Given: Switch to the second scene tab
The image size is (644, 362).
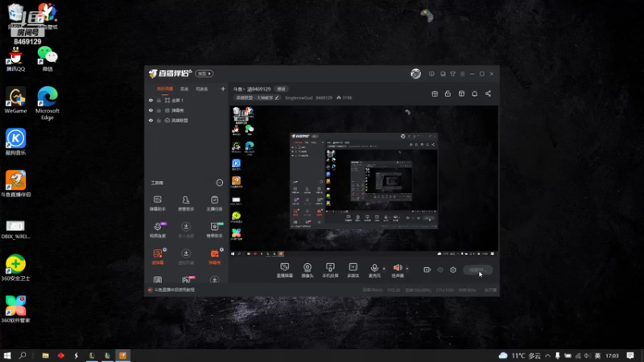Looking at the screenshot, I should [x=184, y=89].
